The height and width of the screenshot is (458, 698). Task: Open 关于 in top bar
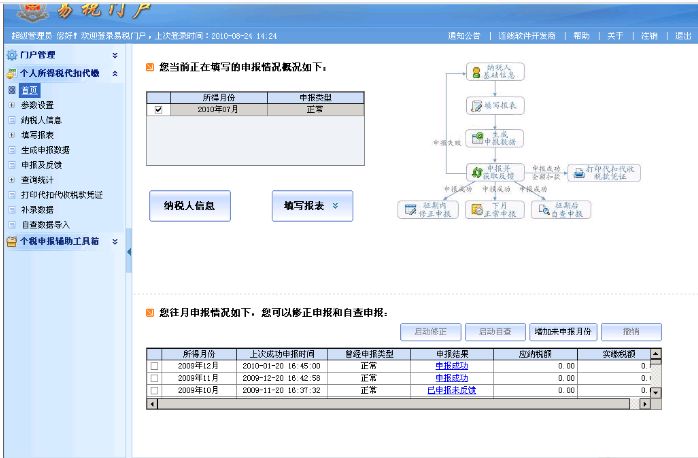coord(615,36)
